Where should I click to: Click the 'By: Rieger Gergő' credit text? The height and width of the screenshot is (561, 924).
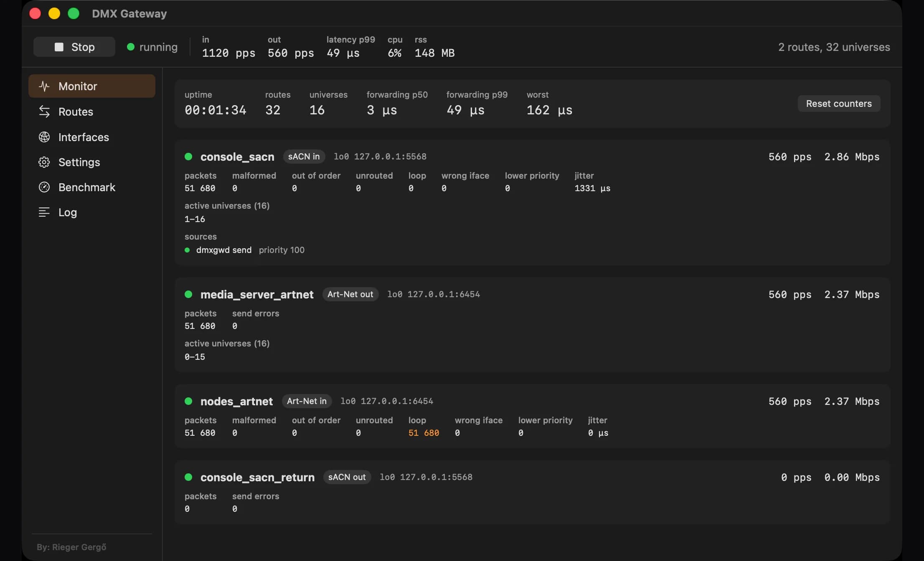(71, 547)
